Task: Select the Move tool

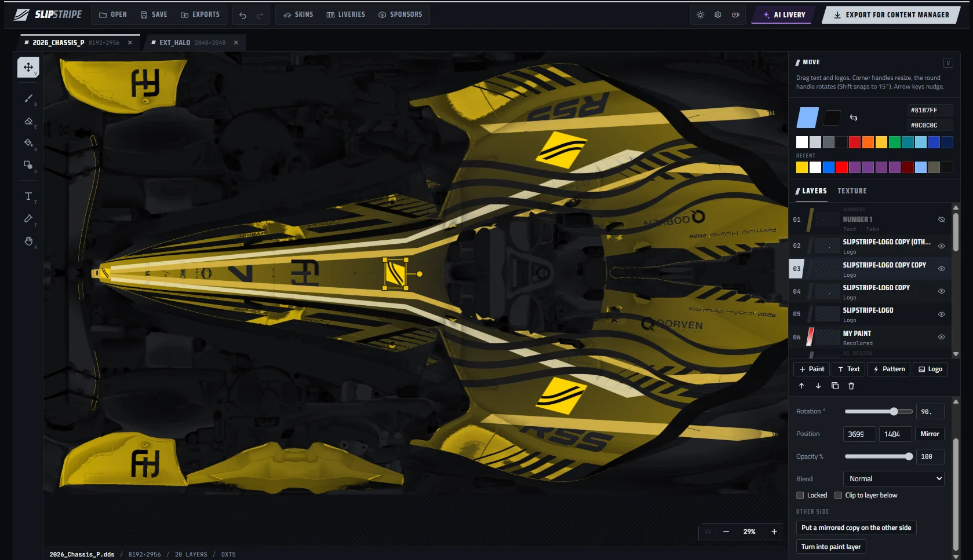Action: coord(28,67)
